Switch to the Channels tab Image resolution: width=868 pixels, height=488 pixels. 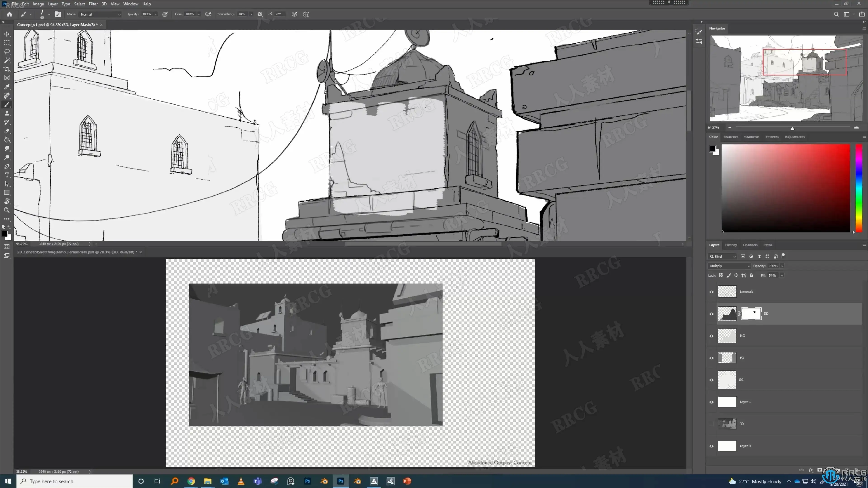750,245
